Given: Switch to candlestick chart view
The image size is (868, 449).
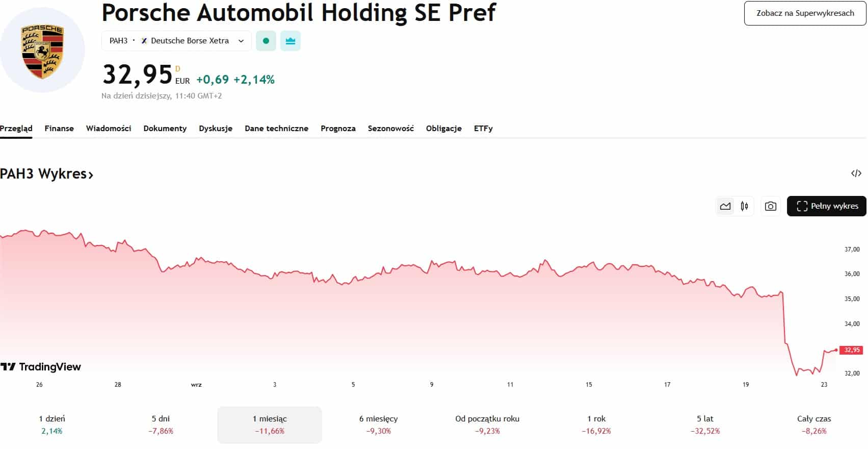Looking at the screenshot, I should 745,206.
